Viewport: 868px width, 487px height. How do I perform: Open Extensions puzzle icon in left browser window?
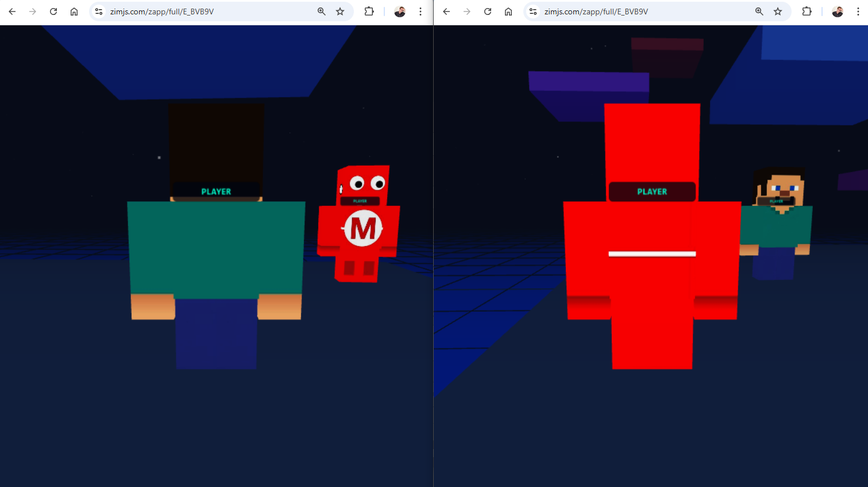(369, 11)
